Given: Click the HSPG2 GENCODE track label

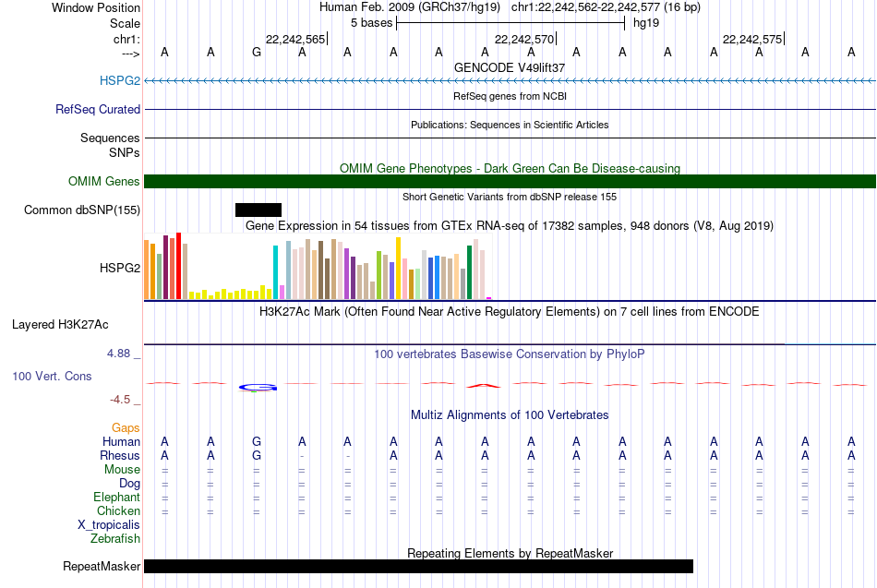Looking at the screenshot, I should click(x=119, y=81).
